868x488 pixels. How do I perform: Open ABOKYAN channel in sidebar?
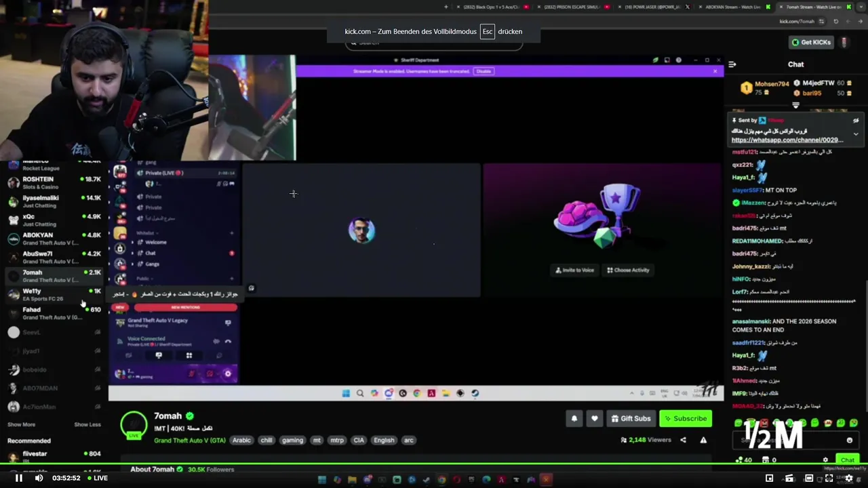click(53, 239)
